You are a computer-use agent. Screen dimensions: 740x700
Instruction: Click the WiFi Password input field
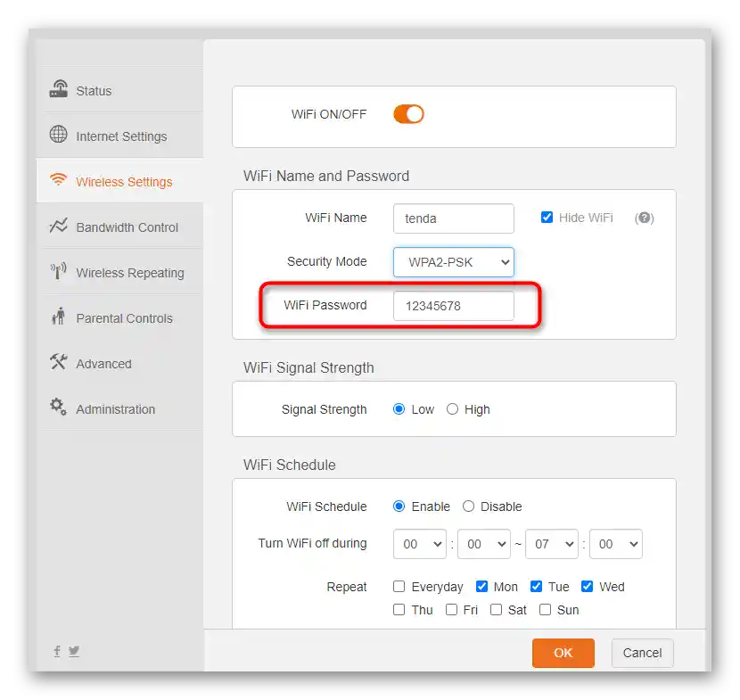pos(454,306)
